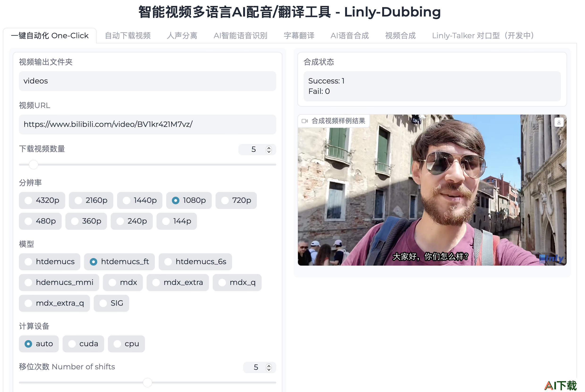Select the mdx model option

(x=123, y=283)
